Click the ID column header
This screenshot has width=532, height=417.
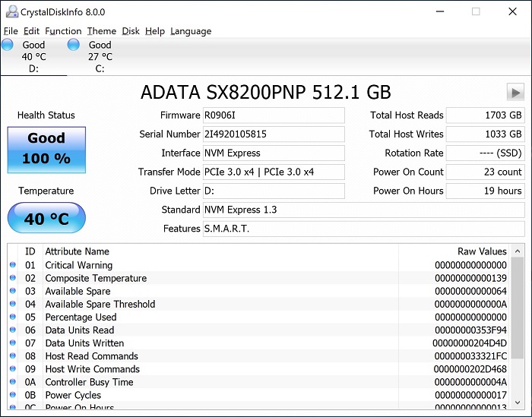coord(30,251)
